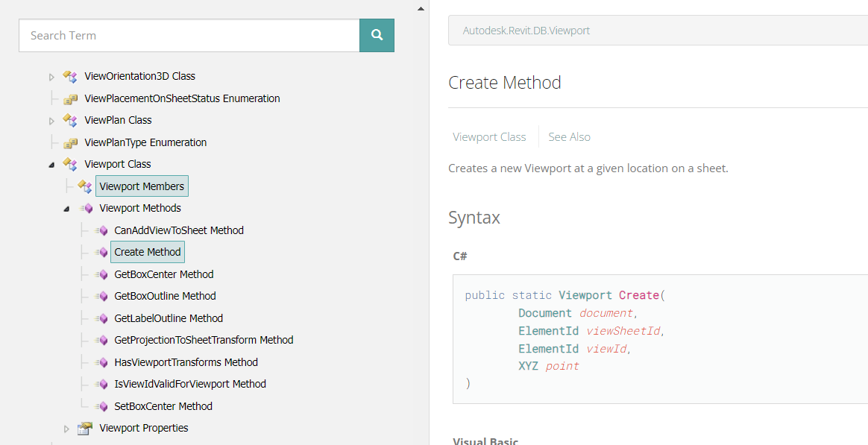Click the Viewport Methods purple cube icon
This screenshot has width=868, height=445.
pos(87,208)
